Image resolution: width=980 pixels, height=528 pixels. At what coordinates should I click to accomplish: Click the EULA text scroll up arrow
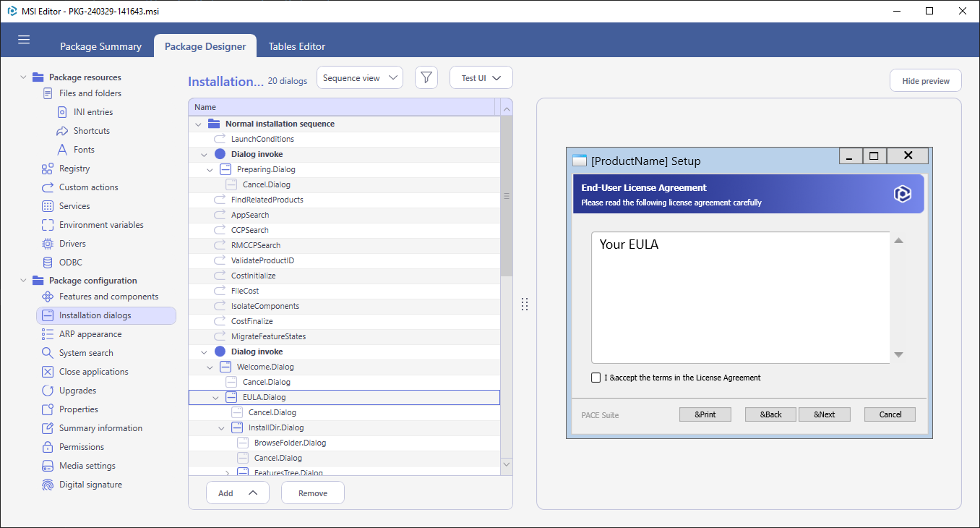tap(898, 241)
